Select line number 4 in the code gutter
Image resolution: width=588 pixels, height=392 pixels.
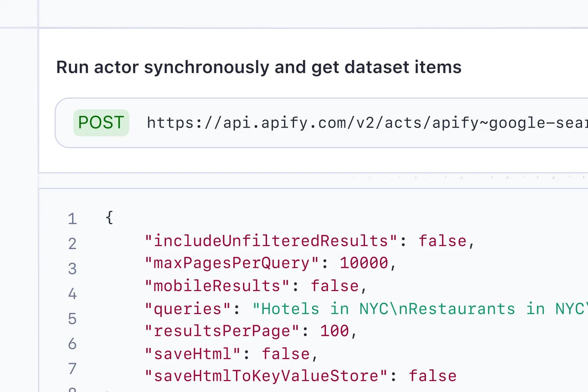72,294
